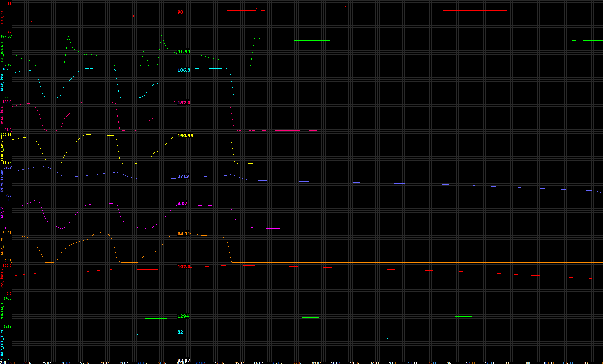This screenshot has height=364, width=603.
Task: Click the red 107.0 speed cursor value
Action: pyautogui.click(x=184, y=267)
